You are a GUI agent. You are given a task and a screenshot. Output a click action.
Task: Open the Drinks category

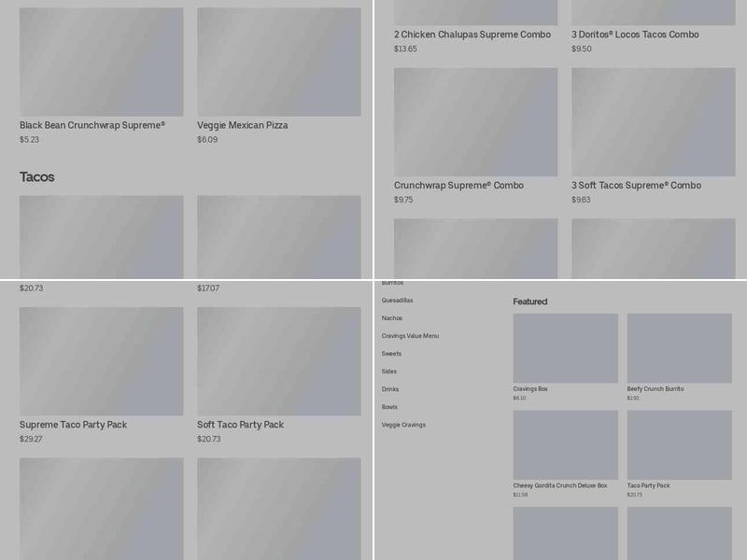pos(390,389)
